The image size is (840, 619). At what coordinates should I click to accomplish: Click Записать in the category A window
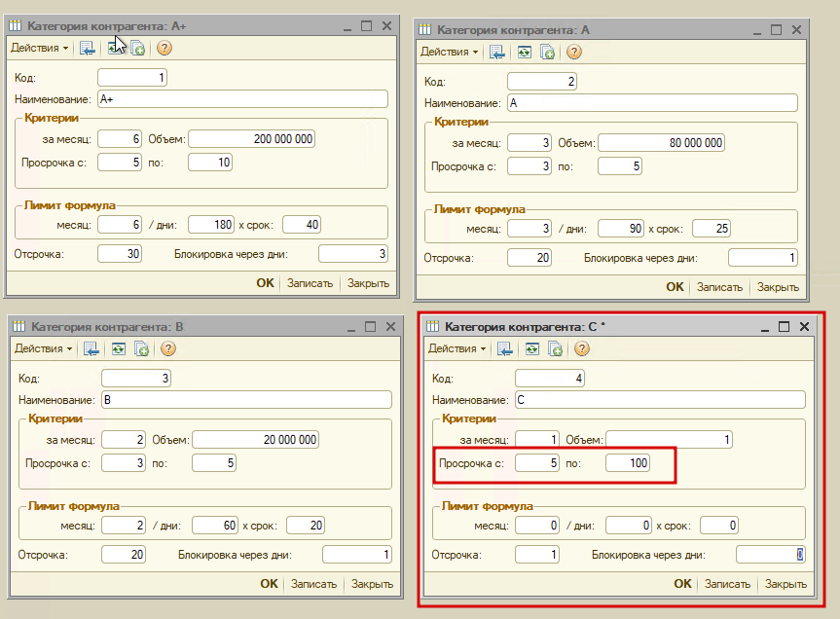pyautogui.click(x=719, y=287)
